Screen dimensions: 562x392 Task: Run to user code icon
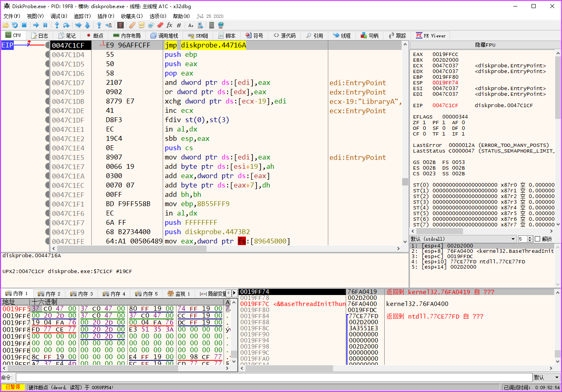pos(108,25)
